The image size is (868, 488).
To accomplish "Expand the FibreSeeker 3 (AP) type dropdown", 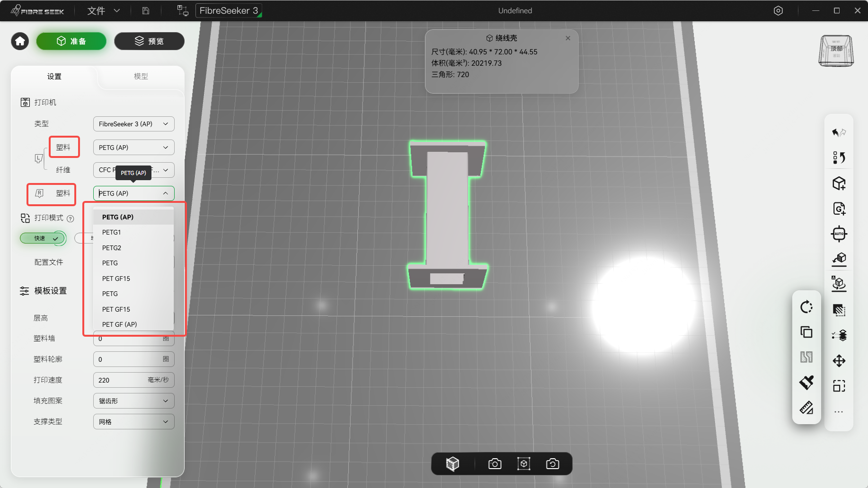I will click(133, 124).
